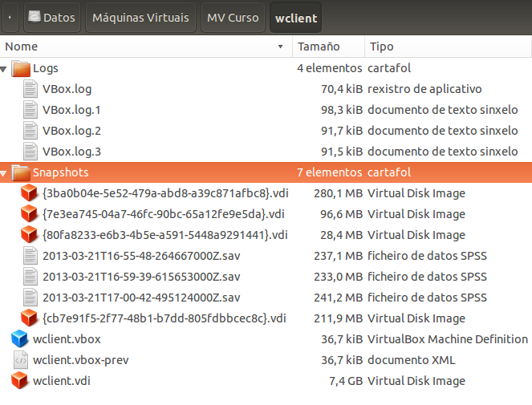Click the 28,4 MB size value
The width and height of the screenshot is (532, 405).
click(342, 235)
